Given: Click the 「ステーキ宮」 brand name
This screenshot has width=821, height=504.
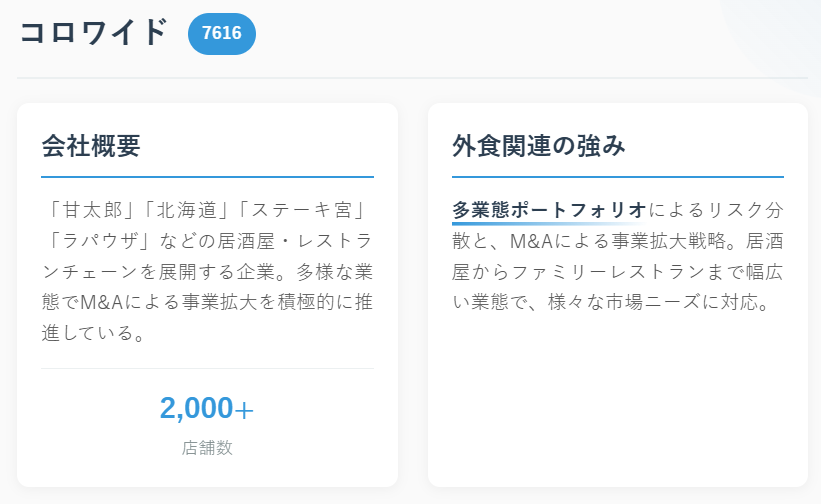Looking at the screenshot, I should click(303, 210).
